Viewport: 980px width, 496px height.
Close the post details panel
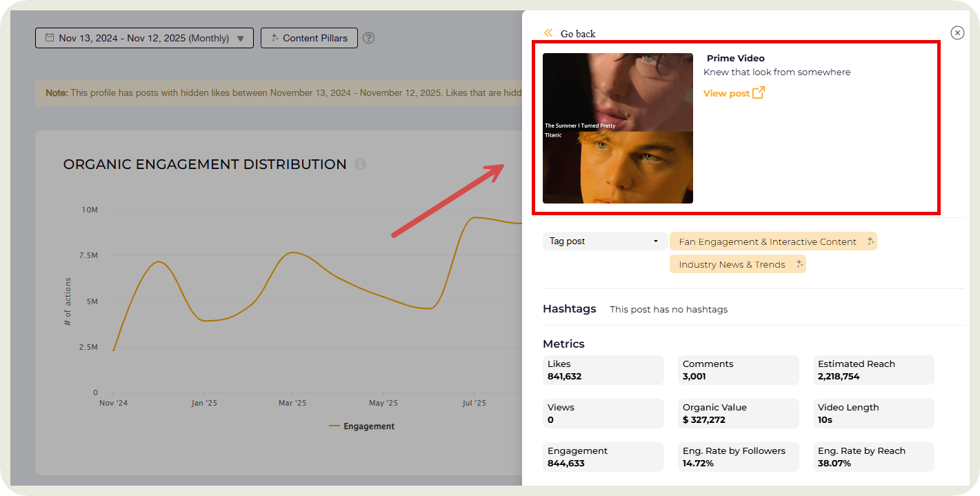click(957, 32)
